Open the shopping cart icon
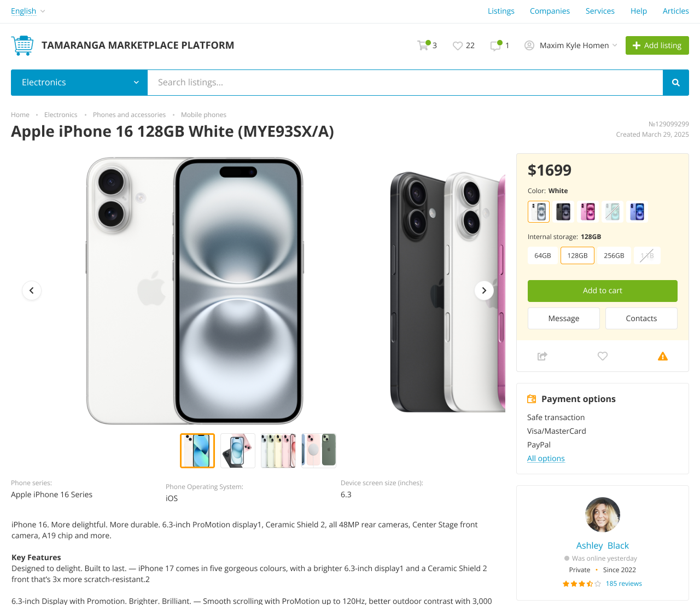Image resolution: width=700 pixels, height=605 pixels. pyautogui.click(x=423, y=45)
